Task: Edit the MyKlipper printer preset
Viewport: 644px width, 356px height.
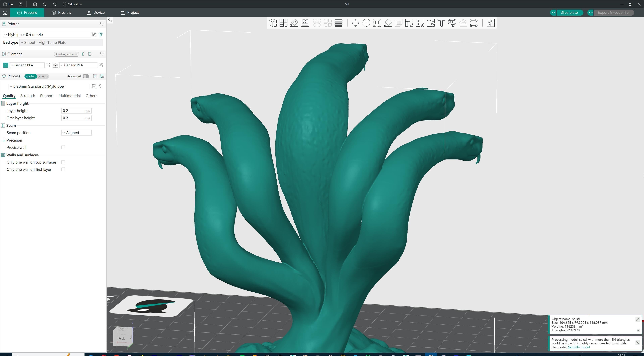Action: [94, 35]
